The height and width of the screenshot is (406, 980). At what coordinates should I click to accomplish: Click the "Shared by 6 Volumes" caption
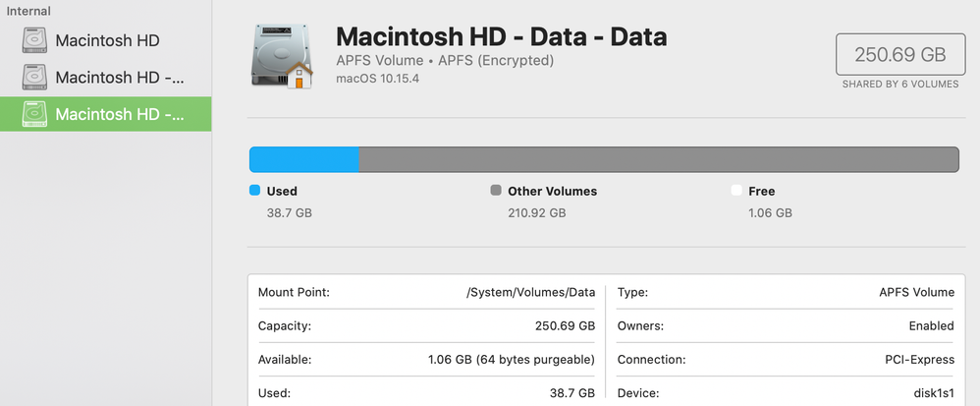pyautogui.click(x=899, y=85)
